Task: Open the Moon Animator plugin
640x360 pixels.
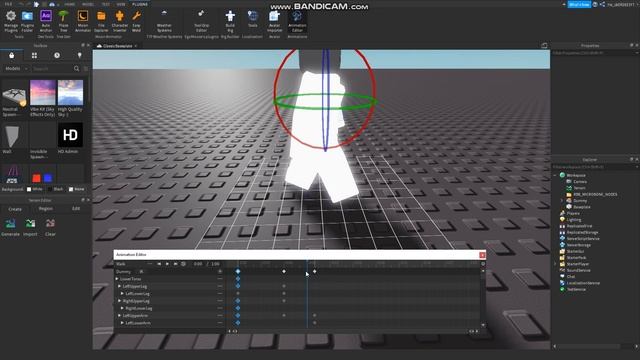Action: point(83,21)
